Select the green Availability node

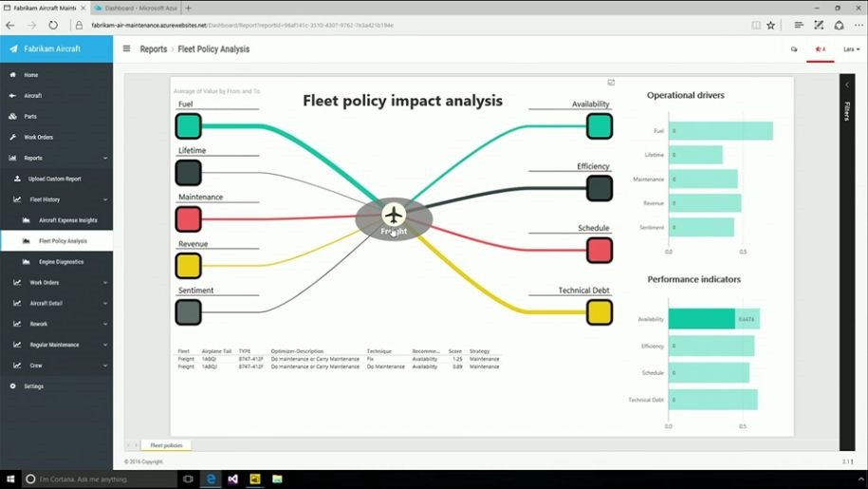pos(600,126)
